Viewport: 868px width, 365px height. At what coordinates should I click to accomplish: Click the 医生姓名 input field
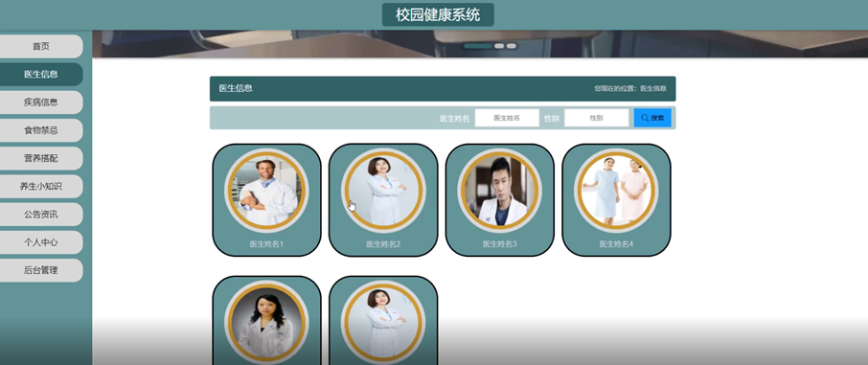point(507,118)
